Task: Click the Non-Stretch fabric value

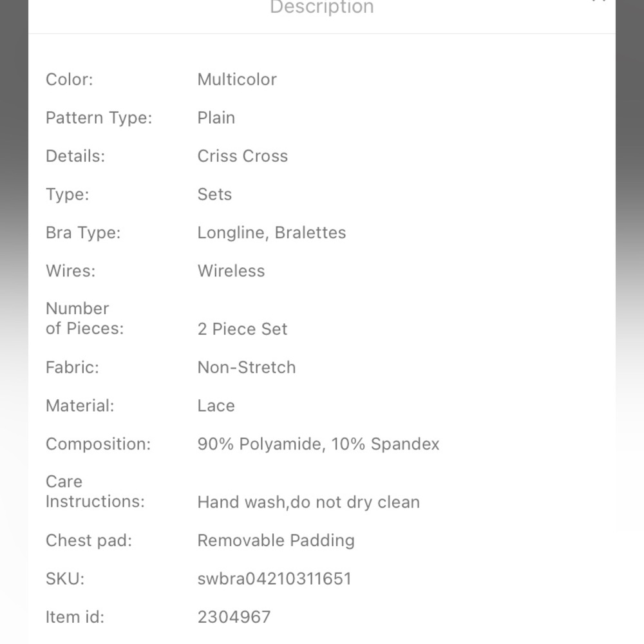Action: 247,367
